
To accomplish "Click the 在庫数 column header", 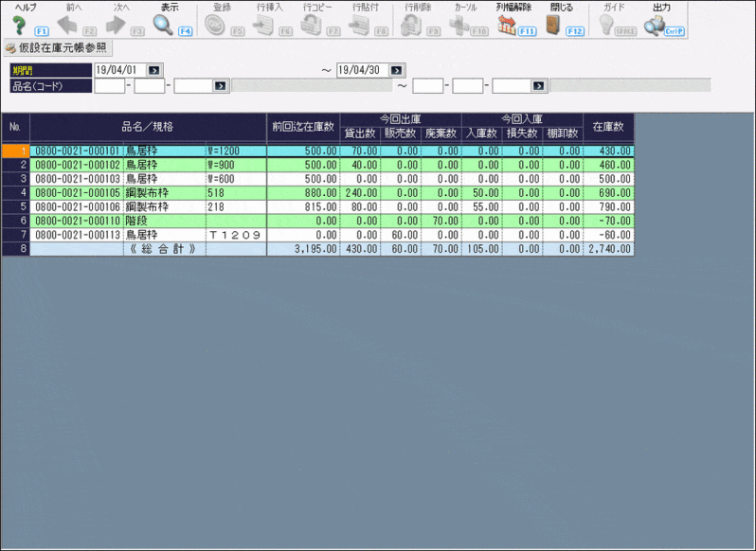I will [608, 127].
